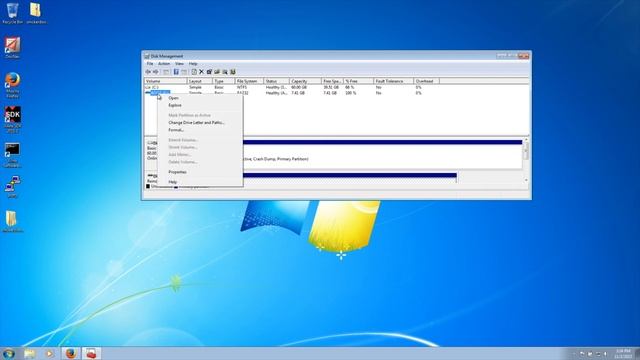Click the down arrow of the graphical pane scrollbar
Viewport: 640px width, 360px height.
[x=526, y=180]
